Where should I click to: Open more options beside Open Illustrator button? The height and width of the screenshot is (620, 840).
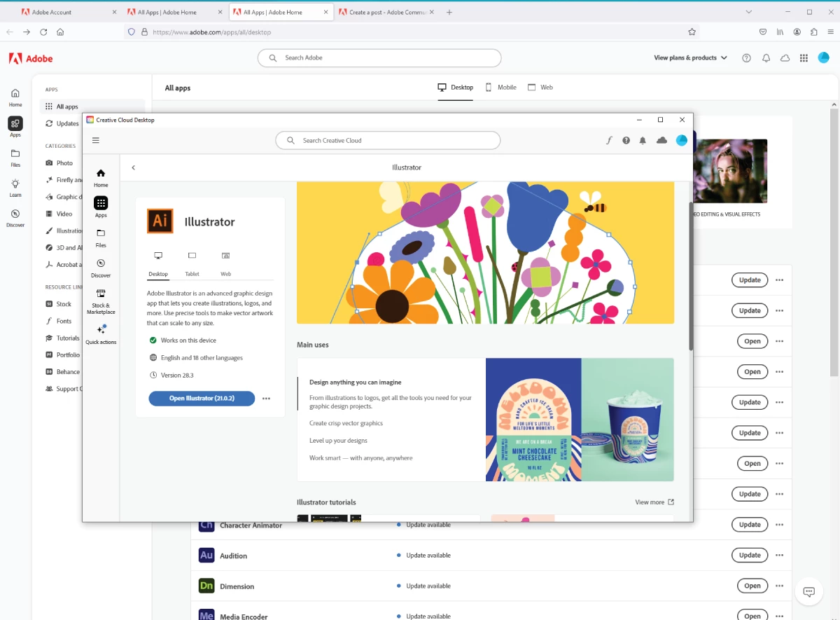point(266,399)
